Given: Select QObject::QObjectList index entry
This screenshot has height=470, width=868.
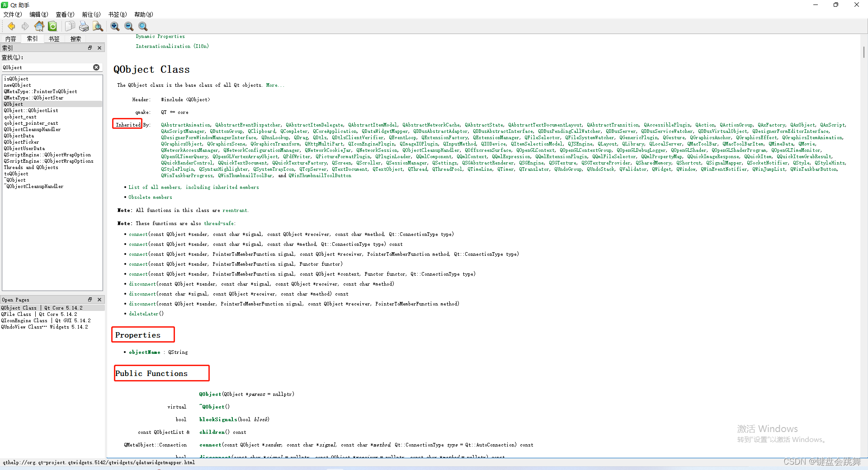Looking at the screenshot, I should coord(31,110).
